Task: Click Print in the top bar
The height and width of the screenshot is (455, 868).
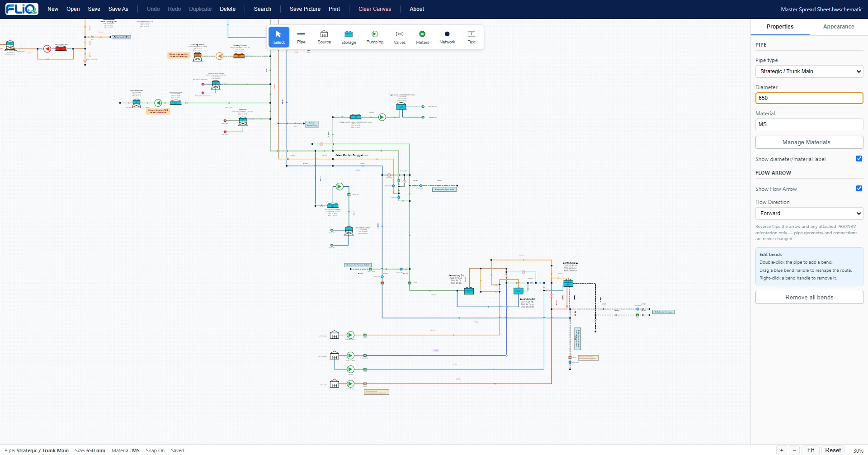Action: 334,9
